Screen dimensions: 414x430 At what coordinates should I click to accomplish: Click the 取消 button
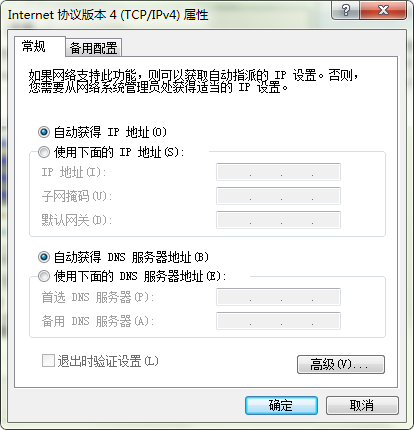(x=362, y=405)
